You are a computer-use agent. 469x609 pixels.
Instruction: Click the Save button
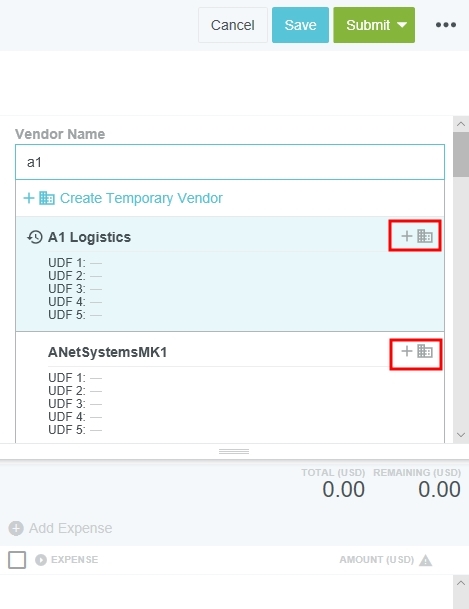click(x=300, y=25)
